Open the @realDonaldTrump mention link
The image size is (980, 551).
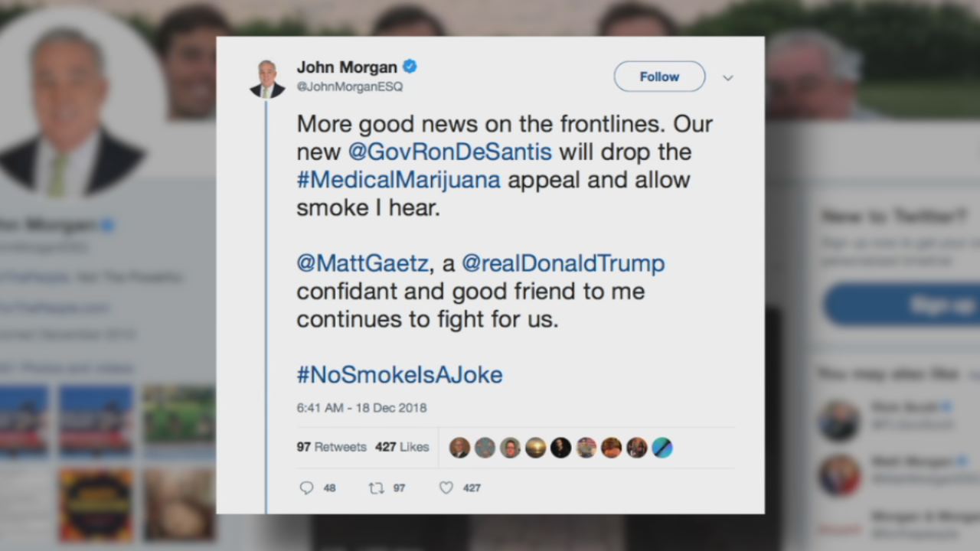563,263
